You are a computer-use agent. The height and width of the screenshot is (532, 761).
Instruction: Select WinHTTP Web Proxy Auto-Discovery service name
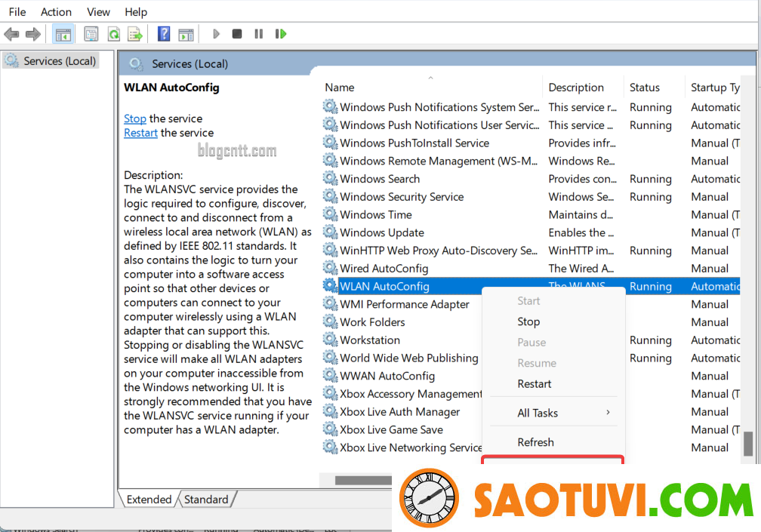(439, 251)
